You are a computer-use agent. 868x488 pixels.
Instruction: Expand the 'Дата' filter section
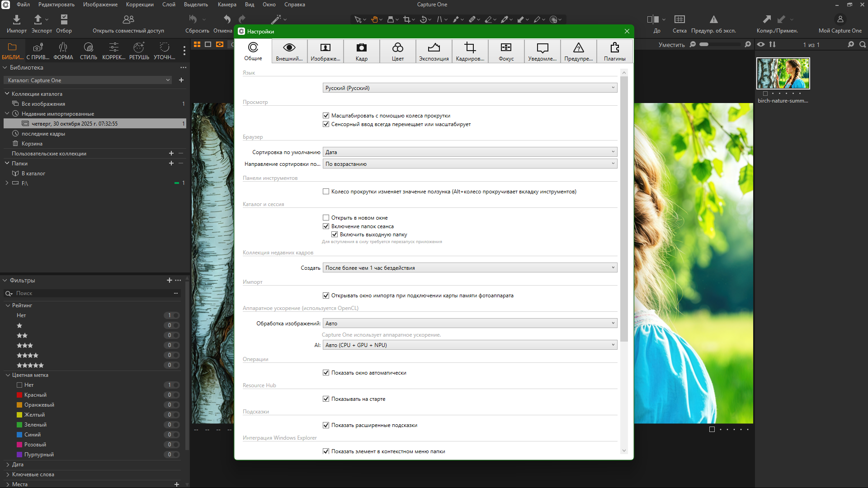coord(18,465)
